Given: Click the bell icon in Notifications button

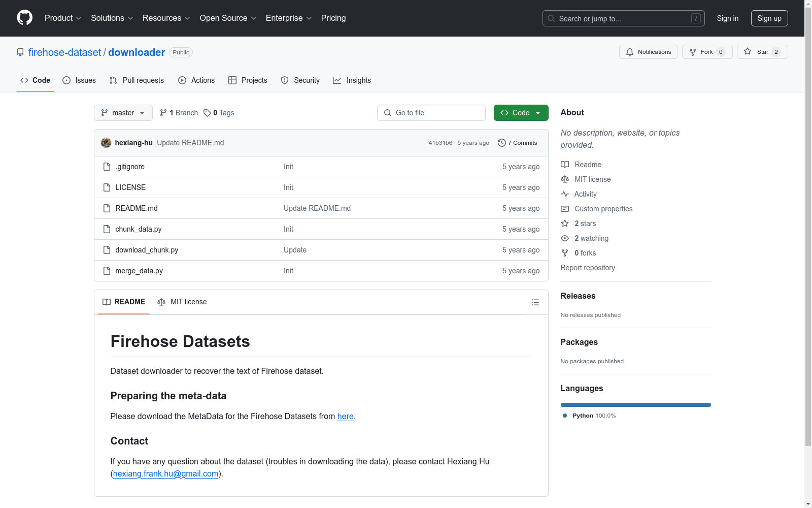Looking at the screenshot, I should [x=630, y=52].
